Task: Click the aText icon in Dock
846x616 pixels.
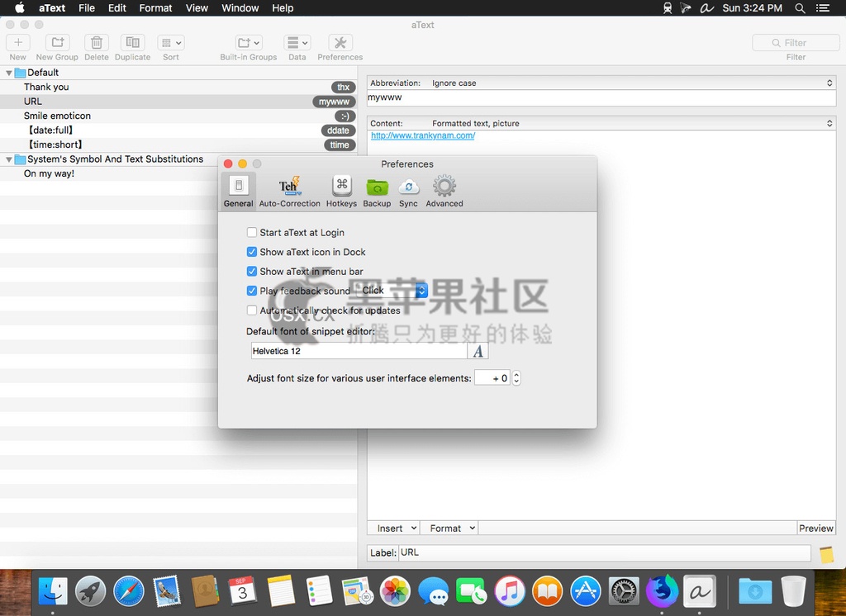Action: (x=700, y=592)
